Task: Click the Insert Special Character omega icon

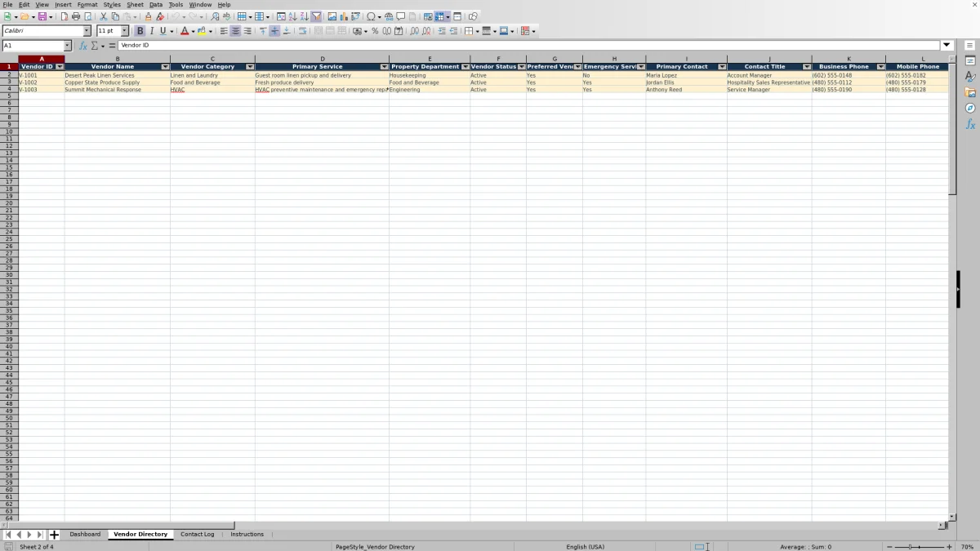Action: (x=371, y=16)
